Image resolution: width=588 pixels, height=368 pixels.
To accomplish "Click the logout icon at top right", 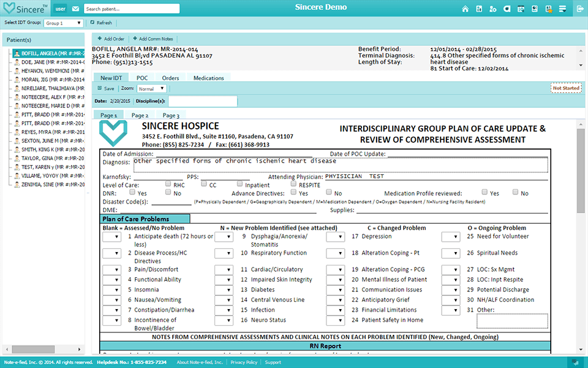I will (579, 9).
